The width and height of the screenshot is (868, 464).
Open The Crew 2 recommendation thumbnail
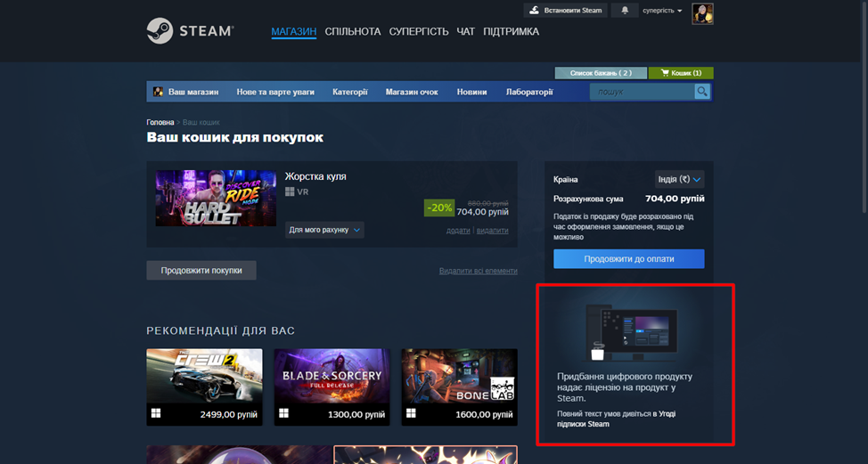tap(204, 376)
